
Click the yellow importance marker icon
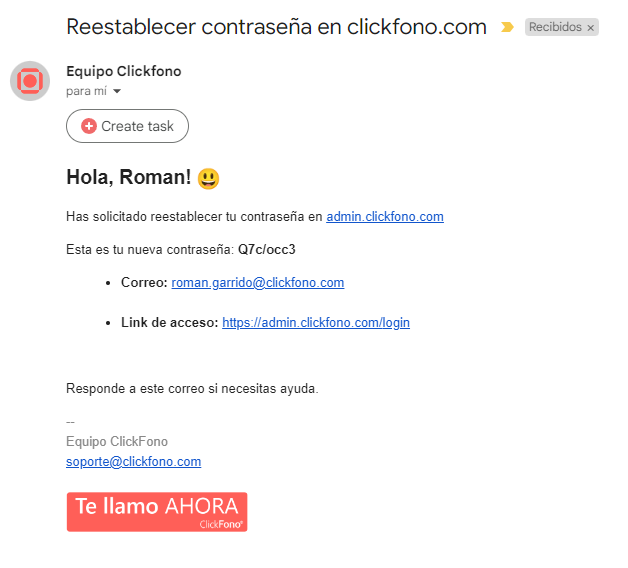coord(507,27)
